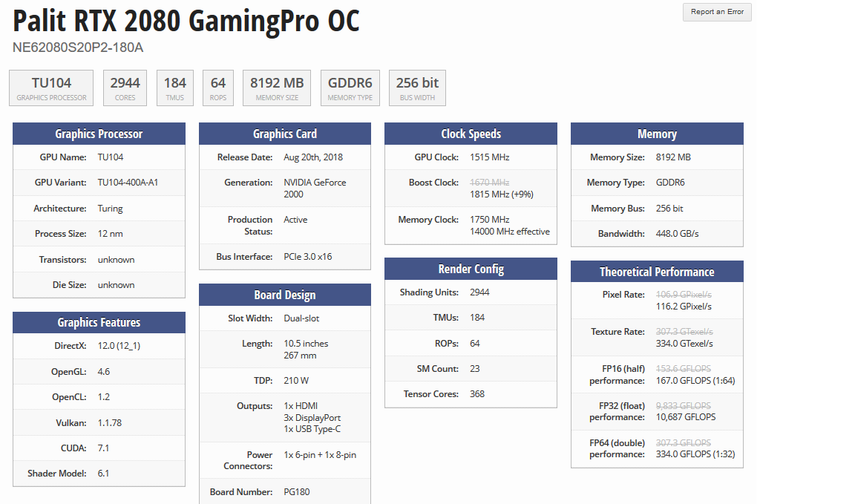The height and width of the screenshot is (504, 855).
Task: Click the struck-through 1670 MHz boost clock
Action: pyautogui.click(x=490, y=182)
